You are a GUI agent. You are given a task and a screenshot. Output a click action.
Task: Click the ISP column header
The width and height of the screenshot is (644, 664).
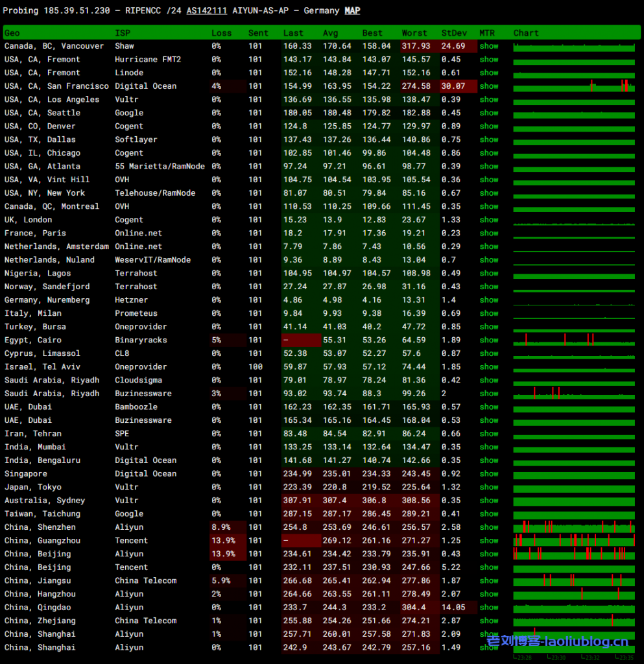(122, 33)
